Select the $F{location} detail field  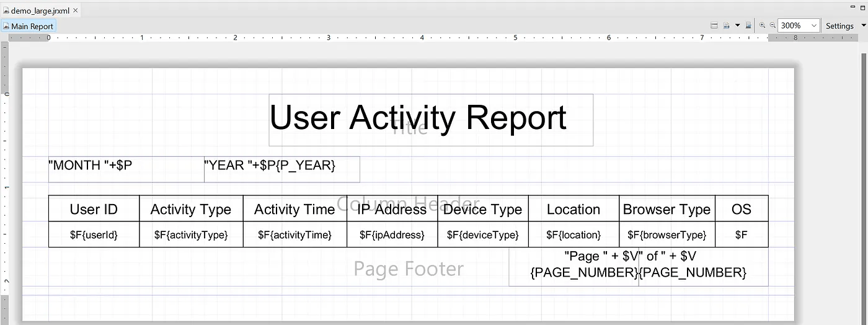click(x=573, y=234)
